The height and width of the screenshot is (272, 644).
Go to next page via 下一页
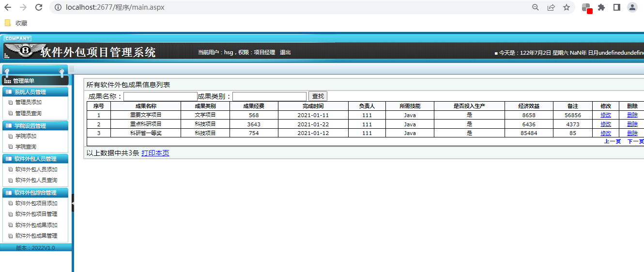(x=636, y=141)
